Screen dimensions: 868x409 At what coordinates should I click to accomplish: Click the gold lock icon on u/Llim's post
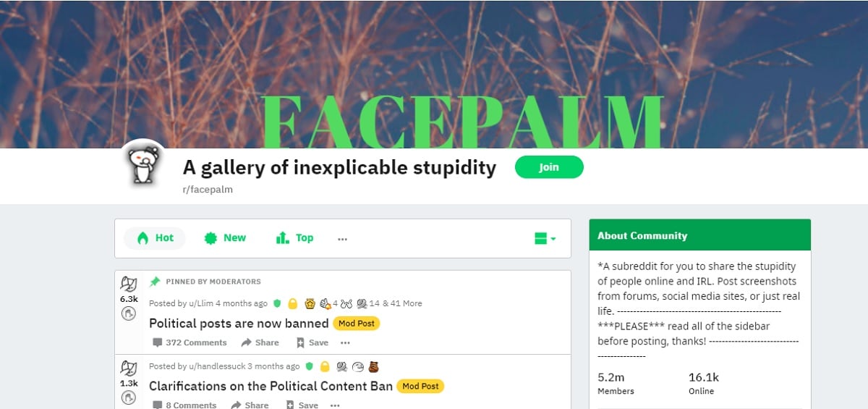pos(293,303)
